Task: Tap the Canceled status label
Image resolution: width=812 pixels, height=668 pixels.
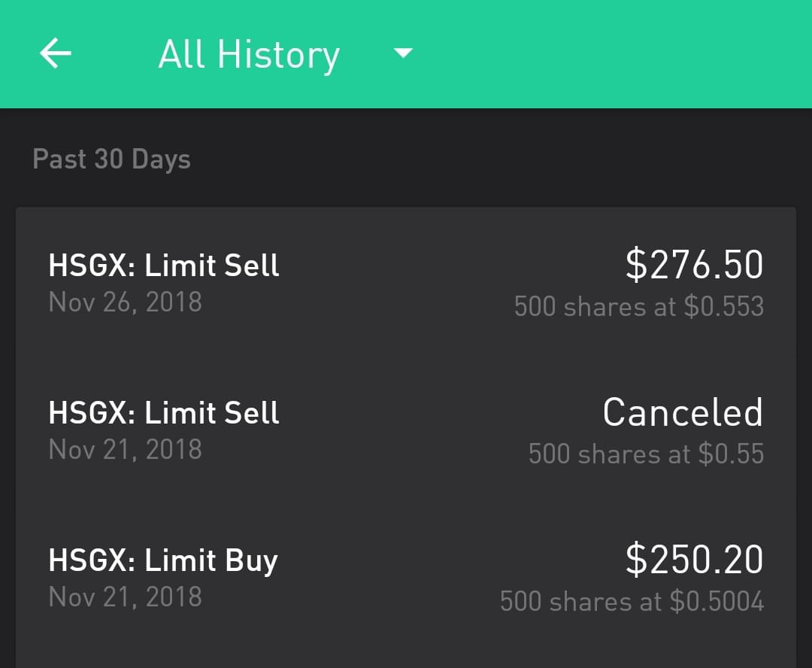Action: pos(683,412)
